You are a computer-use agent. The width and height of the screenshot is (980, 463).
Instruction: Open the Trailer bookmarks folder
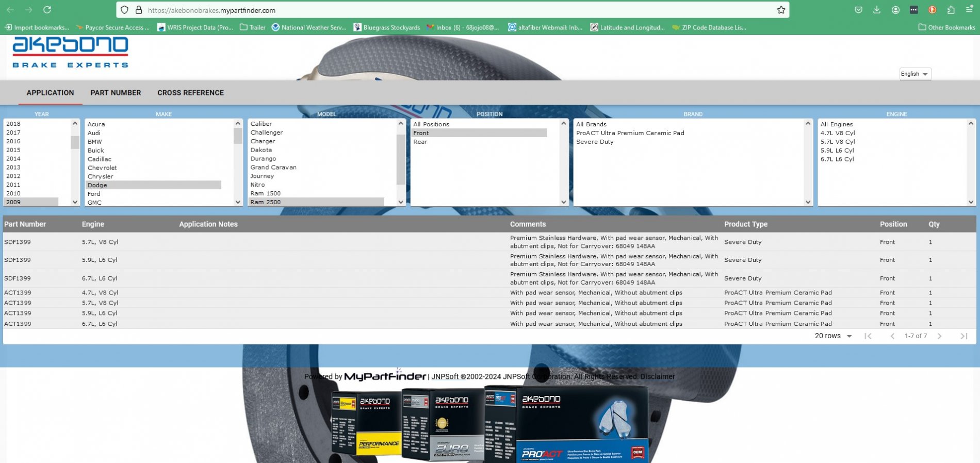click(253, 27)
